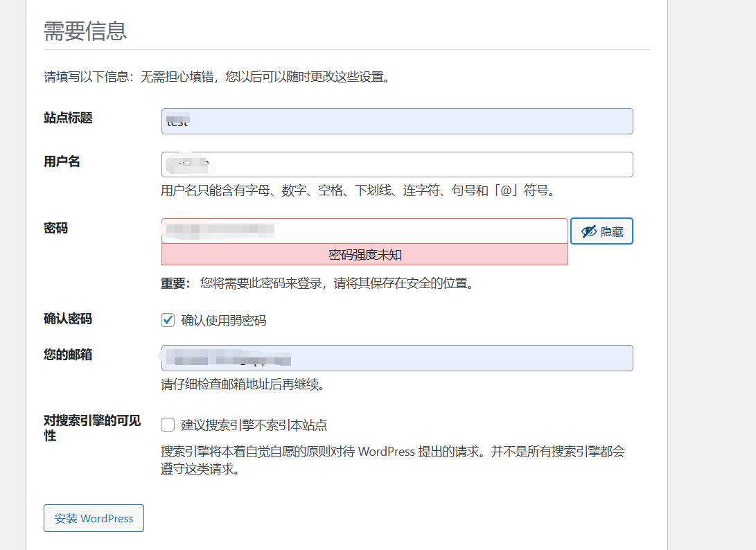Click the eye-slash icon to hide password
The width and height of the screenshot is (756, 550).
click(589, 231)
